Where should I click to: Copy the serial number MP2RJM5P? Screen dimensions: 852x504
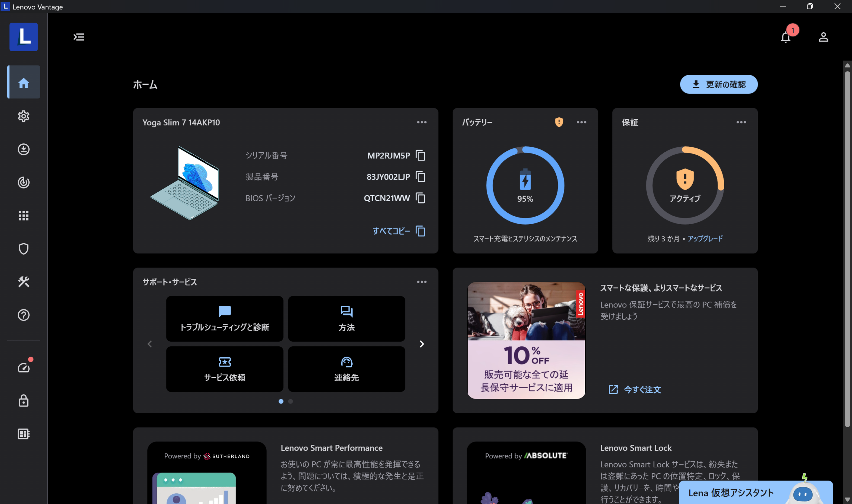pos(420,156)
